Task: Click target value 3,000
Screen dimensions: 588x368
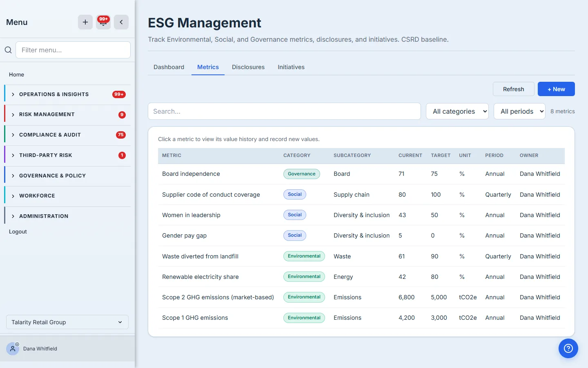Action: click(439, 318)
